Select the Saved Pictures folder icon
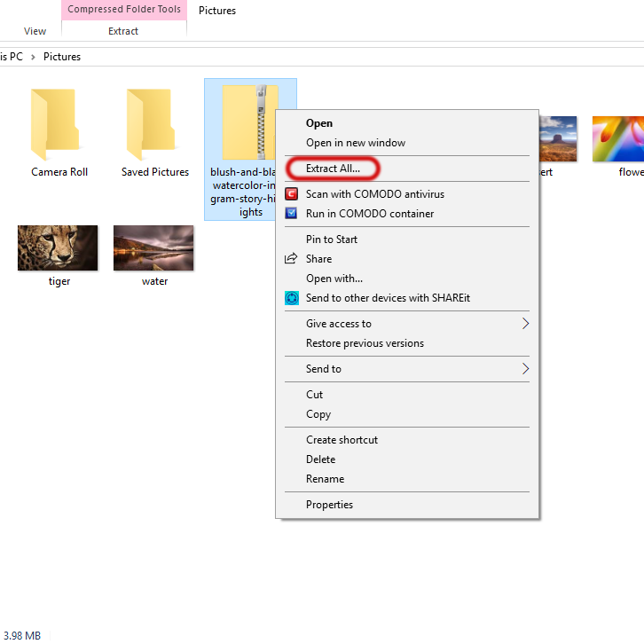This screenshot has height=644, width=644. [x=151, y=124]
